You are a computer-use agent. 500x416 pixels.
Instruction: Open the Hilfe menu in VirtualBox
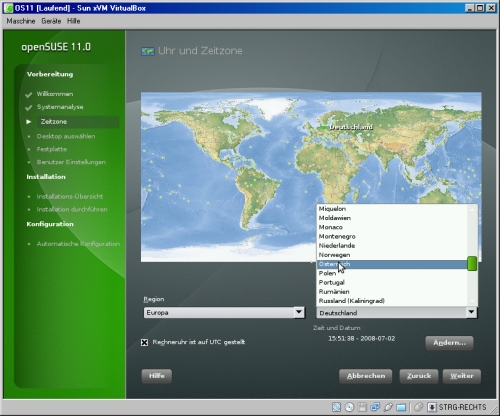pos(73,21)
